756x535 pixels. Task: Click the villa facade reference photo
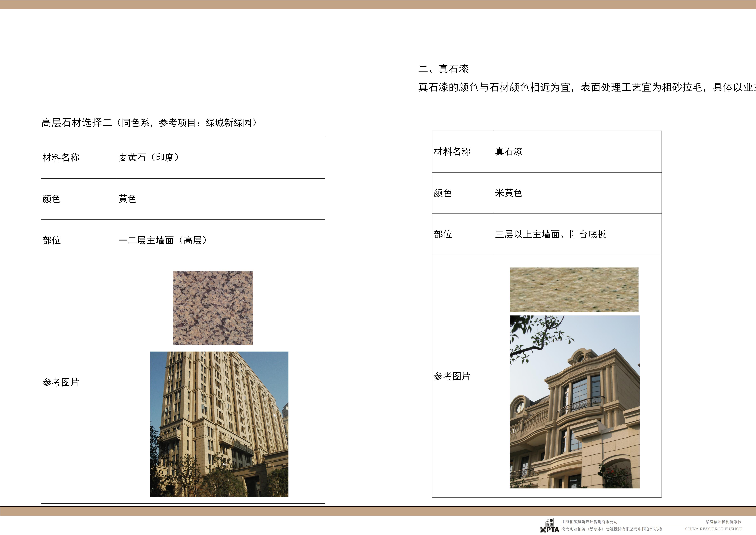pyautogui.click(x=575, y=402)
